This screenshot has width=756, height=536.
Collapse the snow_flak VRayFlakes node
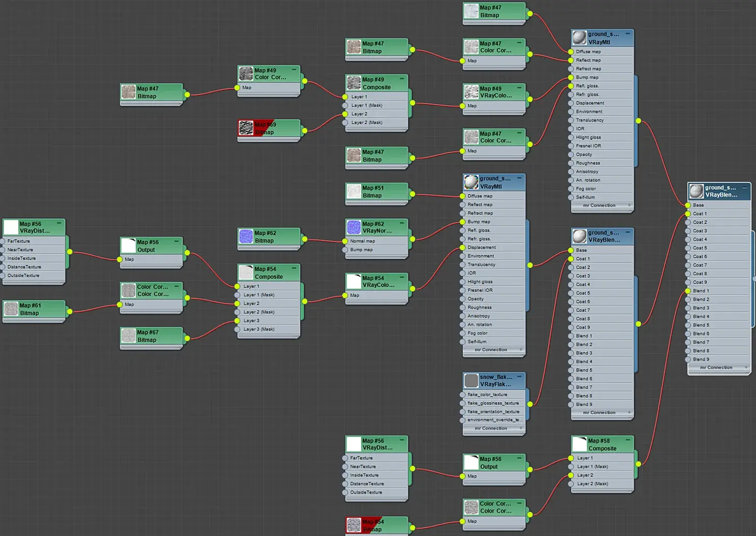pos(519,377)
